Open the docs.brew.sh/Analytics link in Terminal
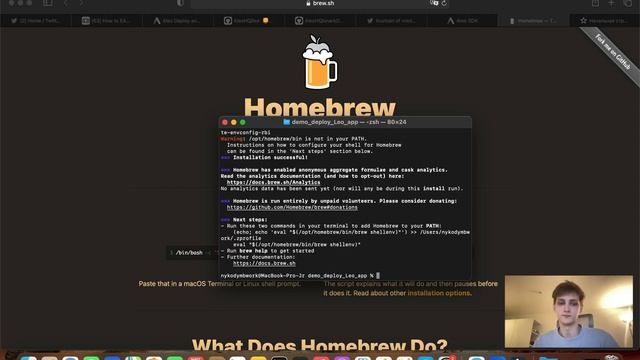The width and height of the screenshot is (640, 360). pos(273,182)
